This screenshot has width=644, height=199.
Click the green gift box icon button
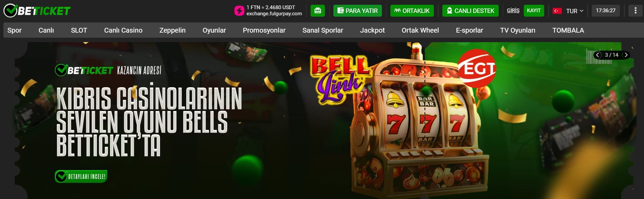coord(318,11)
